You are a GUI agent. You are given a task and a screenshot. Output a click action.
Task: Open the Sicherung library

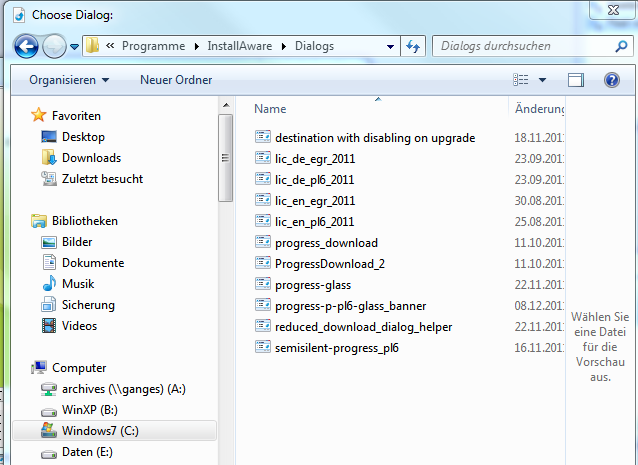[x=88, y=305]
